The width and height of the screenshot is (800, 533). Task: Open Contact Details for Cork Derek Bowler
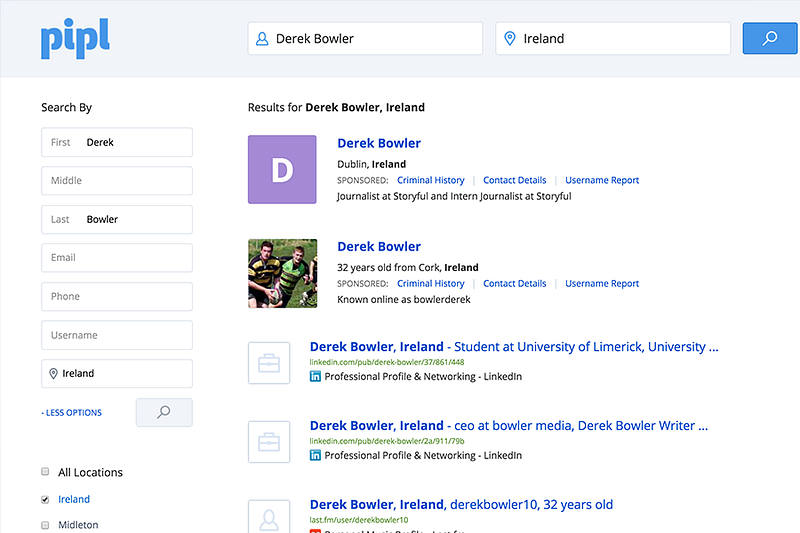[514, 284]
